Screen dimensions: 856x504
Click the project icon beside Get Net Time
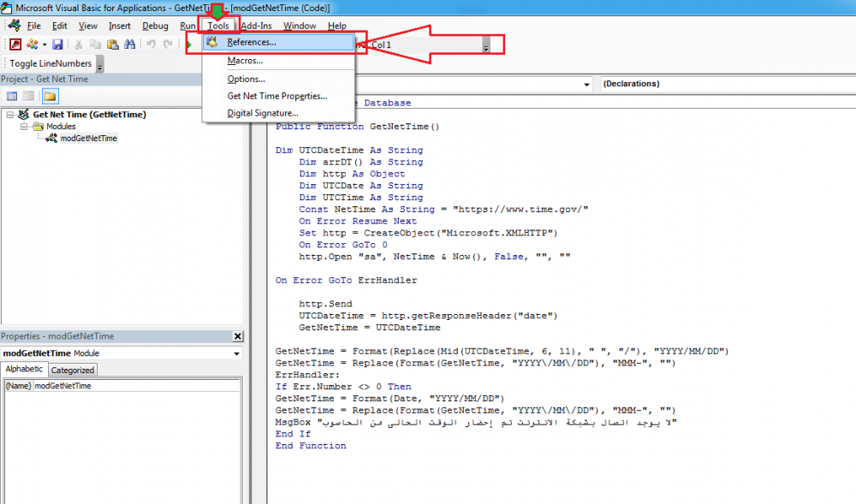[23, 115]
